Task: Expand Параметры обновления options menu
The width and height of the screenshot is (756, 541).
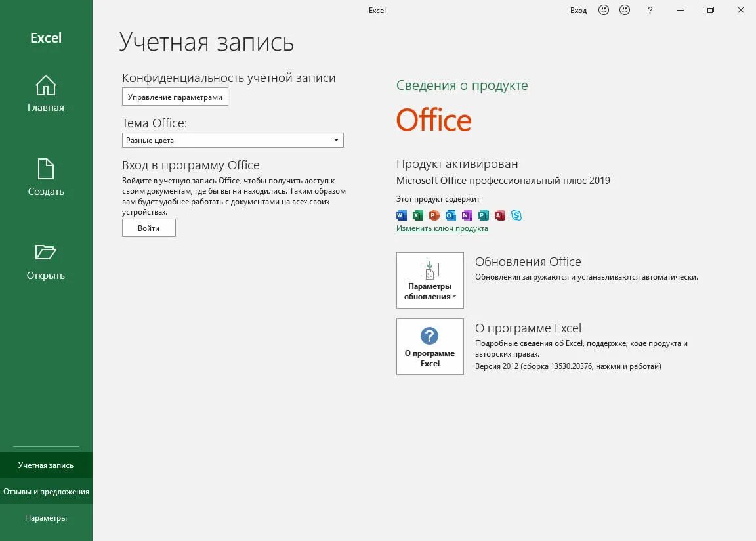Action: point(430,280)
